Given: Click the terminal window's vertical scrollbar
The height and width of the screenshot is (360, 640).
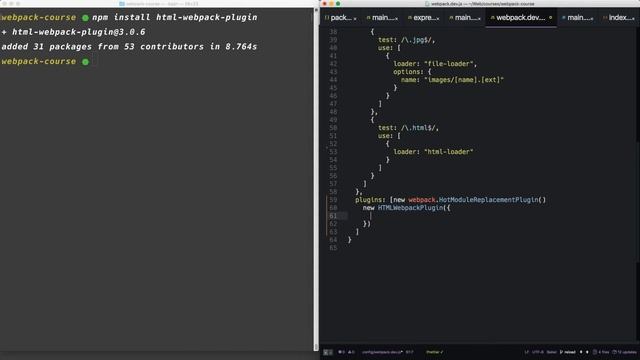Looking at the screenshot, I should coord(316,180).
